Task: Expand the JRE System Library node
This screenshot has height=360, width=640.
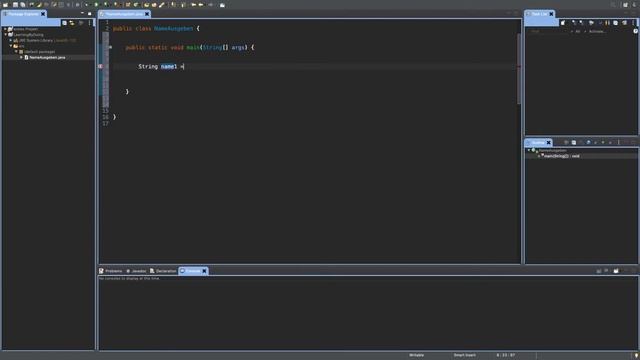Action: pos(11,40)
